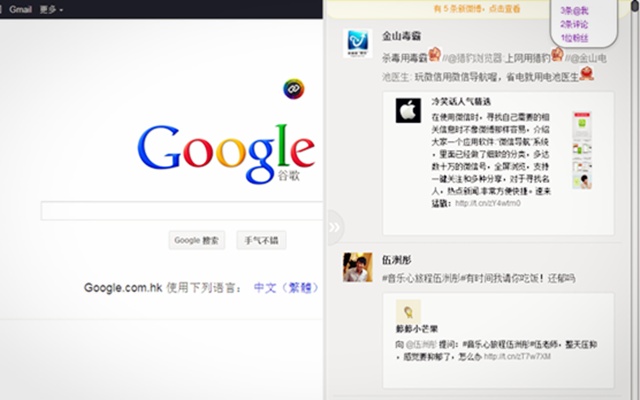640x400 pixels.
Task: Open 郝郝小芒果 username link
Action: pos(417,329)
